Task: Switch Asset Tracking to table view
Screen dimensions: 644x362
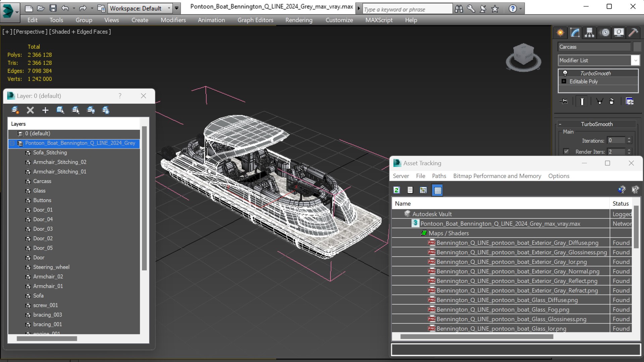Action: pyautogui.click(x=438, y=190)
